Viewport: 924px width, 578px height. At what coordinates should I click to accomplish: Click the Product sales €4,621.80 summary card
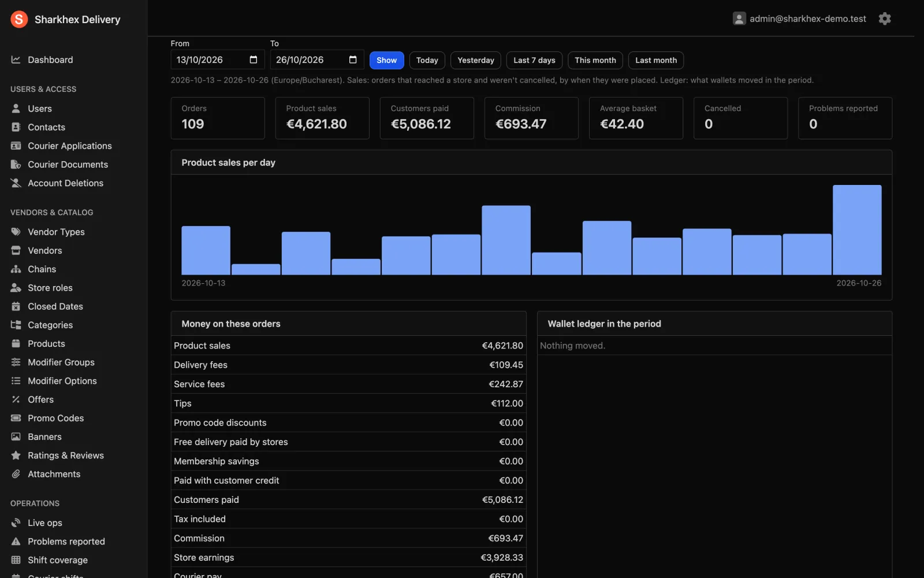322,118
